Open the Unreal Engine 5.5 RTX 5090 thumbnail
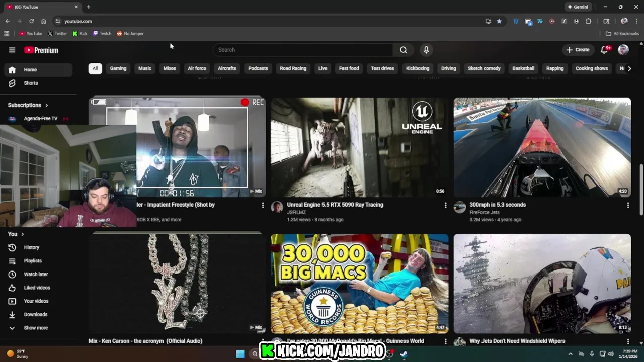 359,147
